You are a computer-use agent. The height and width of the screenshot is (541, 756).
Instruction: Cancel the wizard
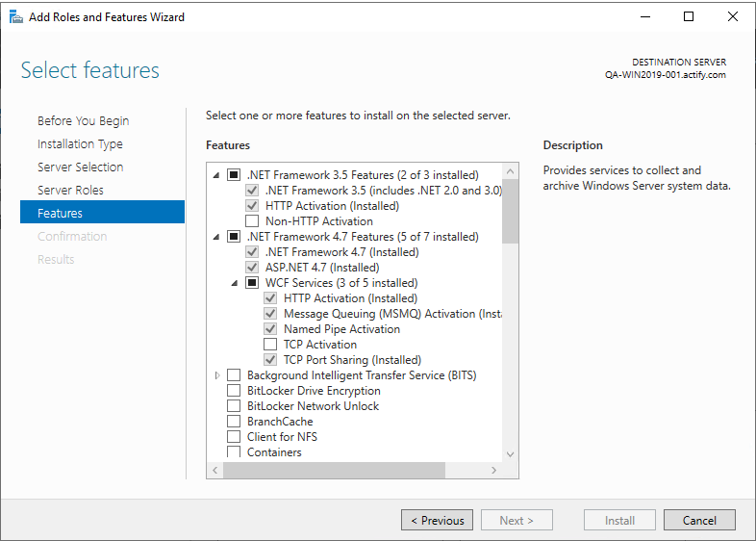[x=699, y=521]
